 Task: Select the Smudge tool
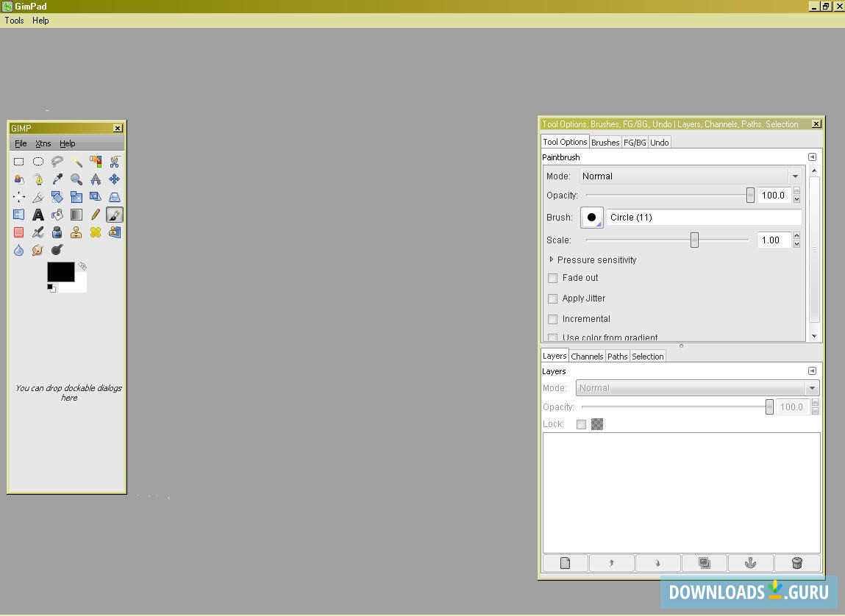[38, 251]
